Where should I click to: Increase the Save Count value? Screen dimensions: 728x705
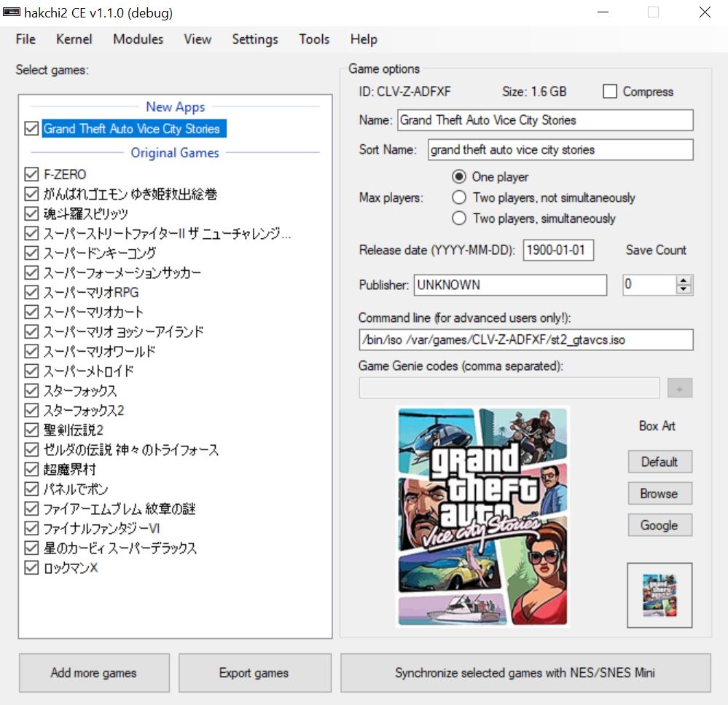point(684,280)
